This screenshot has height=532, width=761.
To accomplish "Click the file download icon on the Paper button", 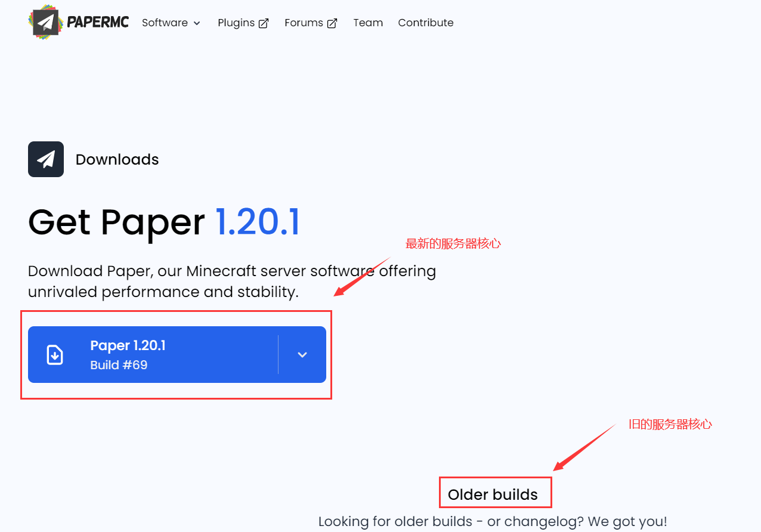I will [55, 355].
